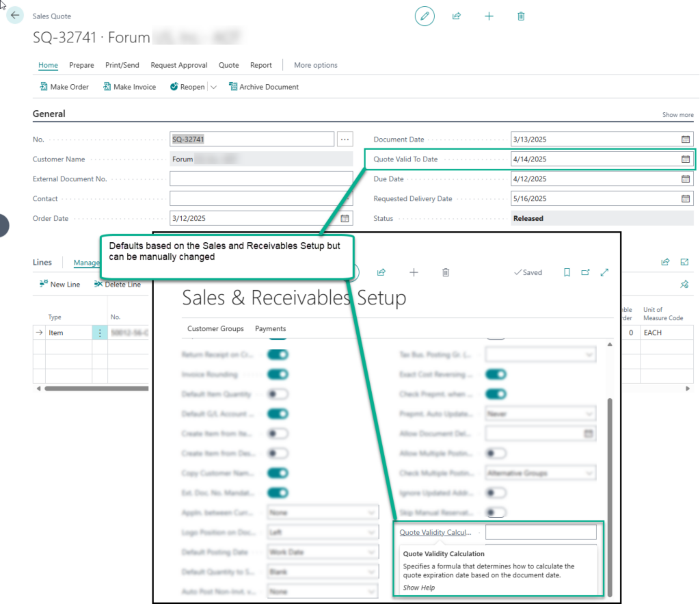This screenshot has height=604, width=700.
Task: Click the plus icon to create new quote
Action: [x=489, y=16]
